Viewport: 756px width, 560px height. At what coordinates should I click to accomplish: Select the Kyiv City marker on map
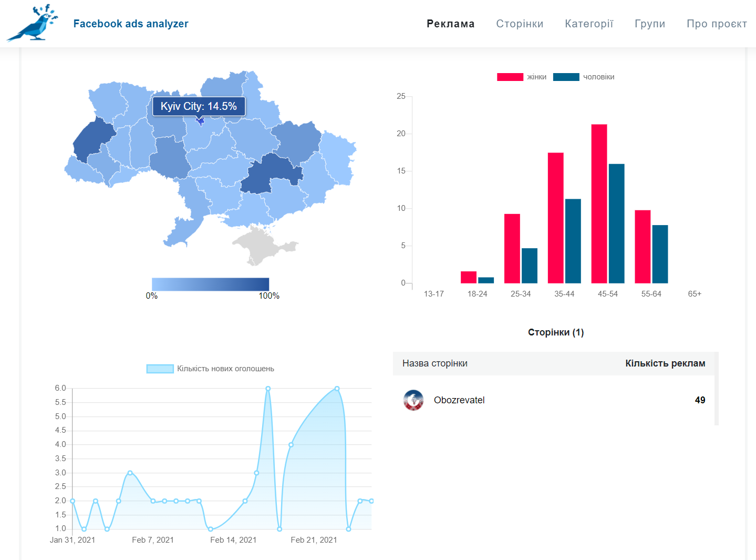click(x=200, y=121)
